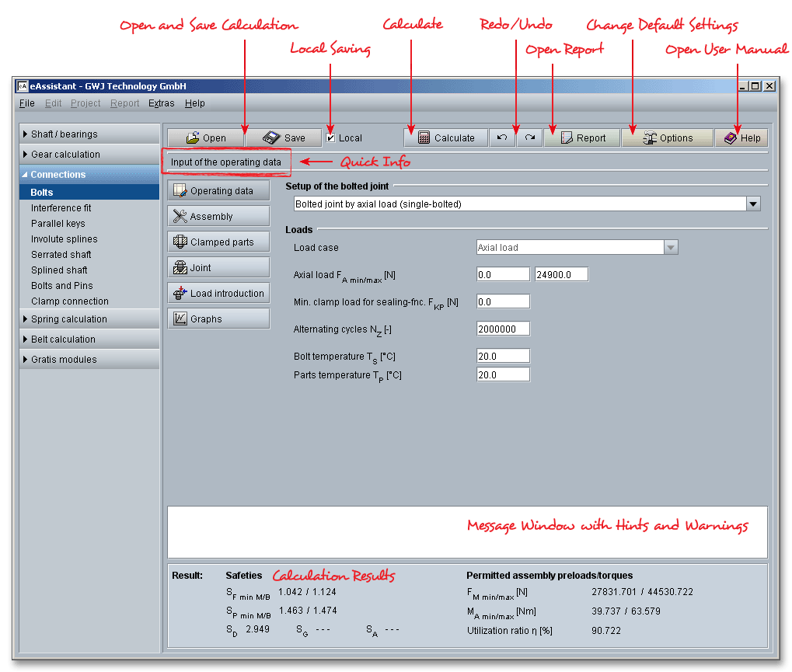Click the Undo arrow icon
This screenshot has height=672, width=792.
point(502,138)
